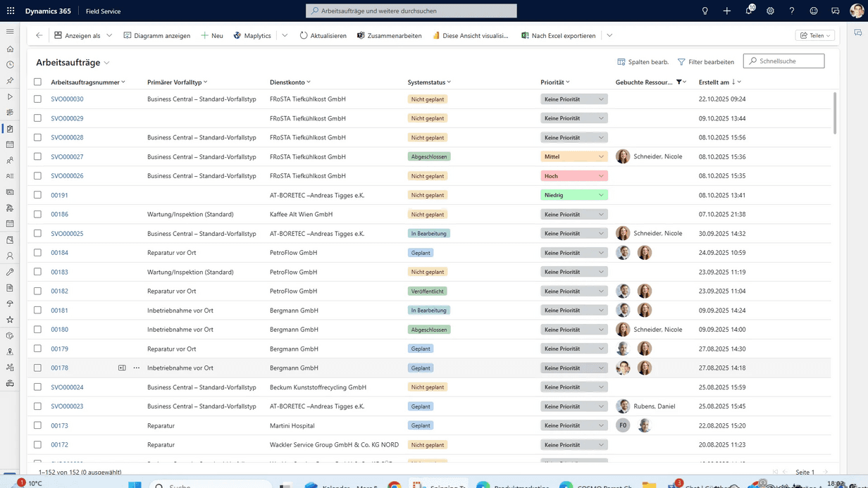The width and height of the screenshot is (868, 488).
Task: Expand the hamburger navigation menu
Action: (x=10, y=32)
